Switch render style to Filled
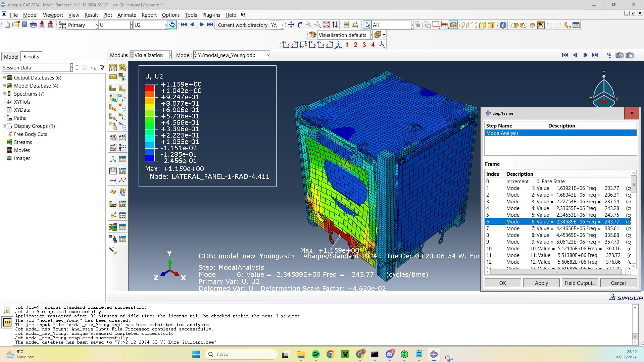This screenshot has width=644, height=362. click(482, 25)
